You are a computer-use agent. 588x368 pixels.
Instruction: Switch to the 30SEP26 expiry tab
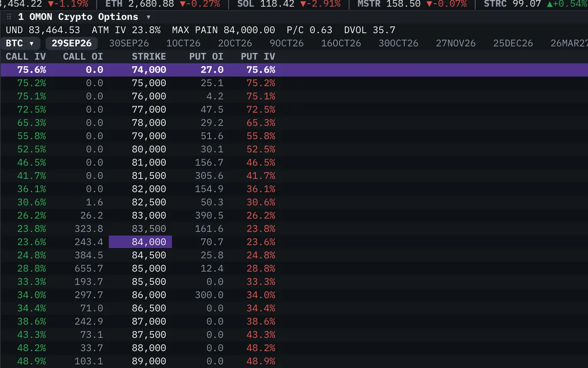pos(129,43)
